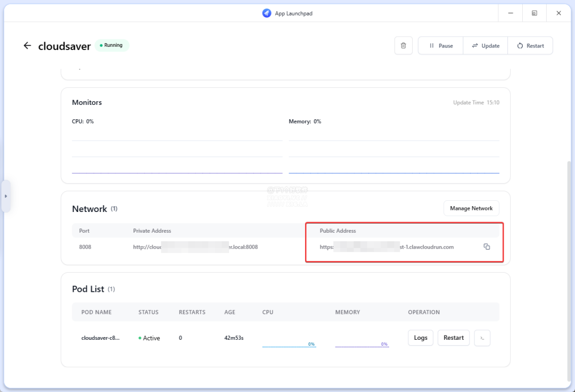Restart the app from the header

tap(530, 46)
